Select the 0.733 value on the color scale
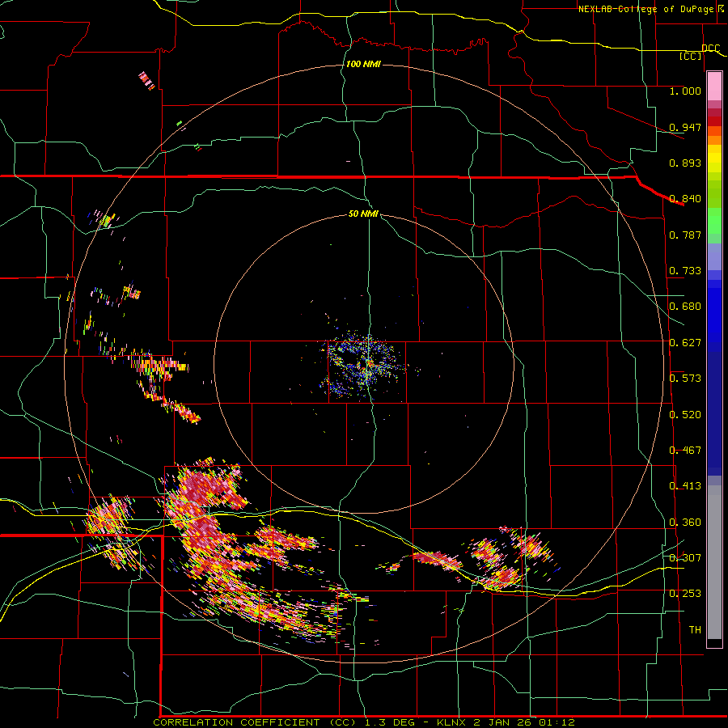 [x=685, y=271]
